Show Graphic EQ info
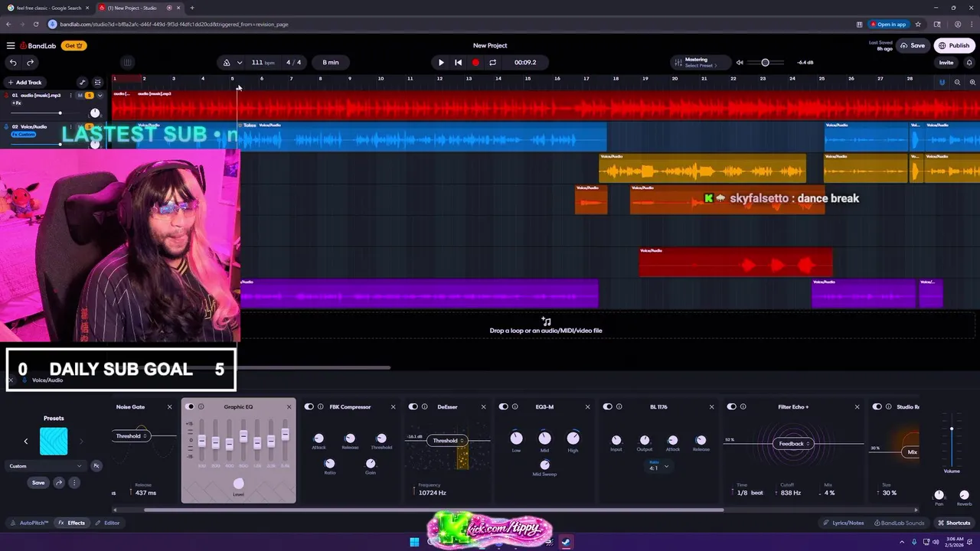980x551 pixels. 201,407
